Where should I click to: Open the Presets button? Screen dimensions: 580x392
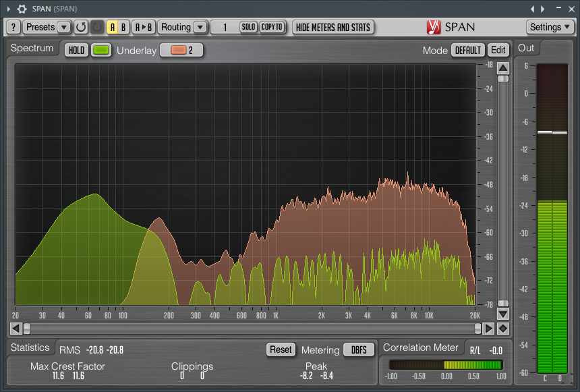(x=40, y=27)
